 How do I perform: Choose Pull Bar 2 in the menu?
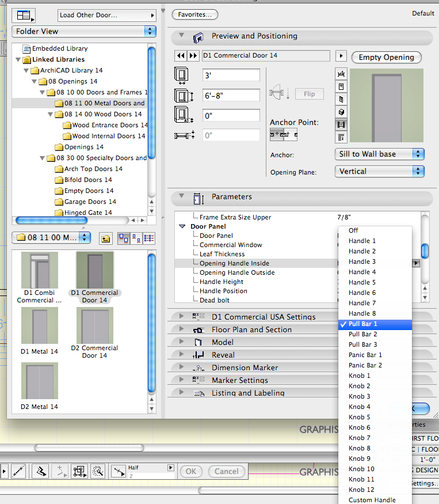click(375, 334)
